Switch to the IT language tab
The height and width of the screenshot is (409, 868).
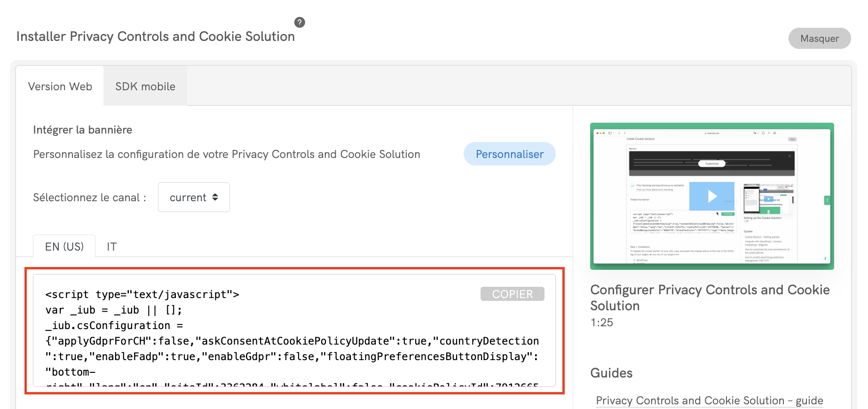(x=111, y=247)
